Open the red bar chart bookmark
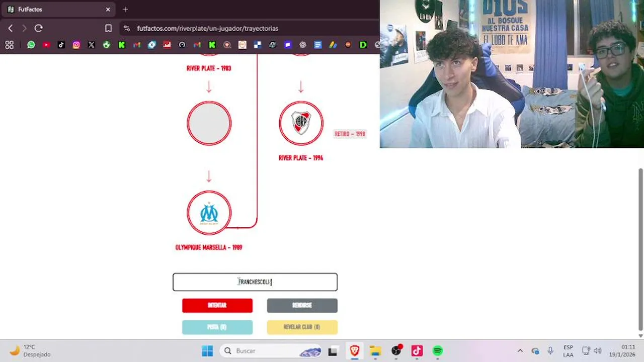644x362 pixels. tap(167, 45)
